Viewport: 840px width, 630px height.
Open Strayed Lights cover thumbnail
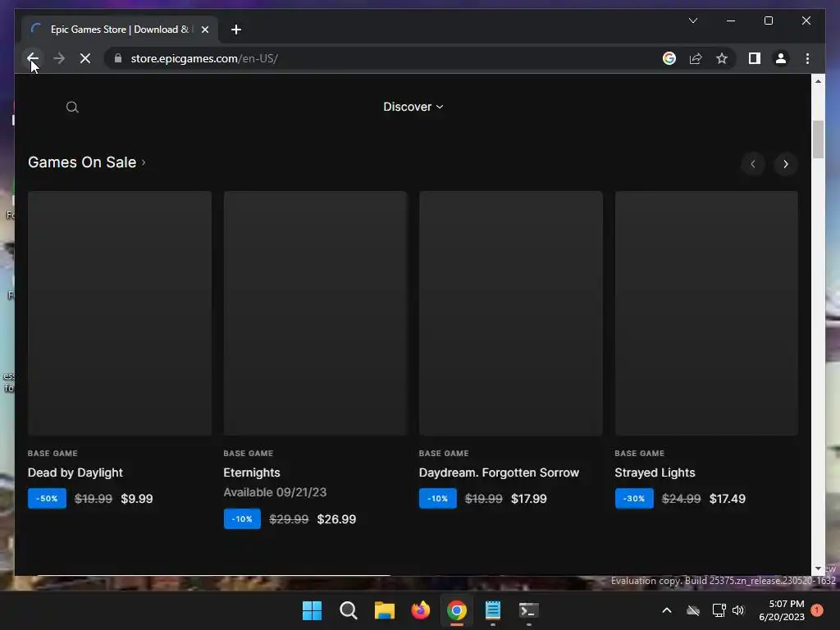[706, 313]
